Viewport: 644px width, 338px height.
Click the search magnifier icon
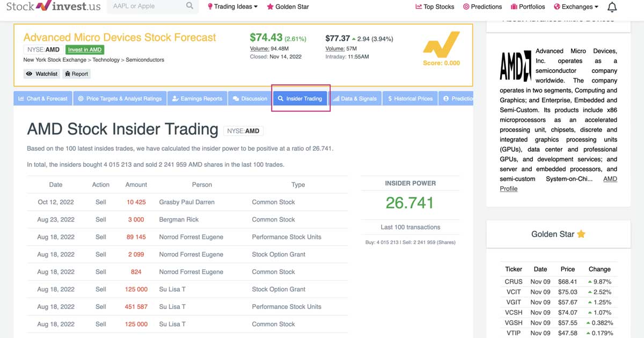click(189, 6)
